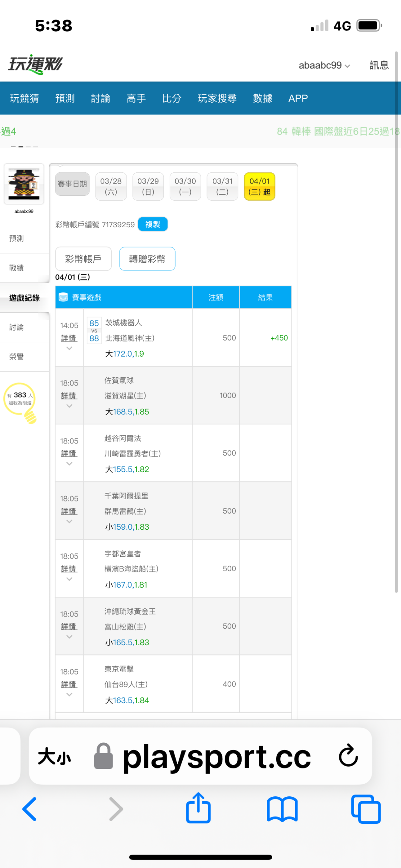Image resolution: width=401 pixels, height=868 pixels.
Task: Open 預測 in the top navigation
Action: (x=65, y=98)
